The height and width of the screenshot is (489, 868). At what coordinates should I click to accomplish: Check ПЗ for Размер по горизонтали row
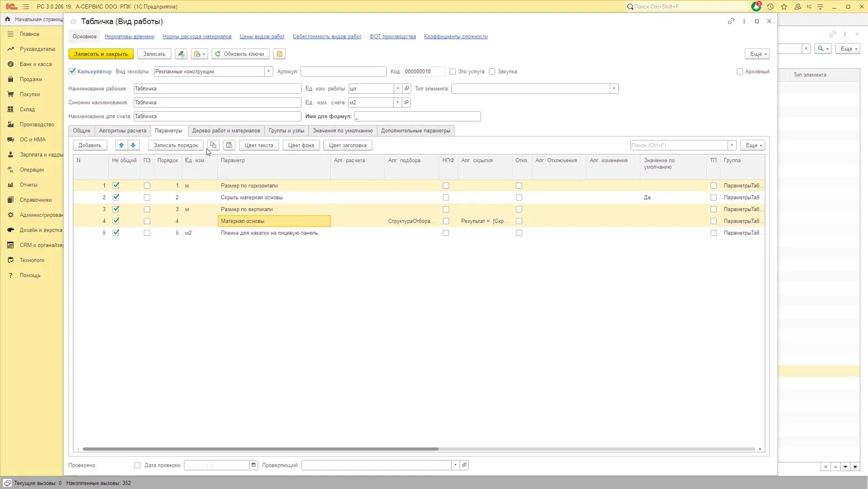tap(147, 185)
